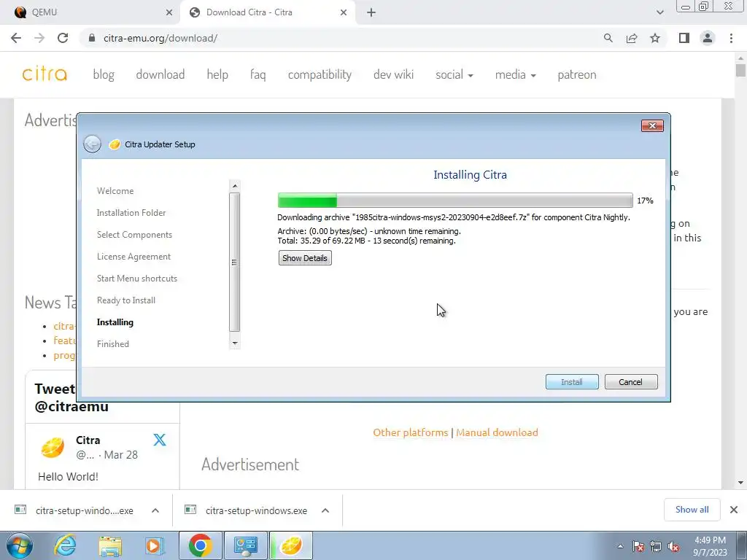Open Chrome profile avatar menu
The height and width of the screenshot is (560, 747).
[708, 38]
